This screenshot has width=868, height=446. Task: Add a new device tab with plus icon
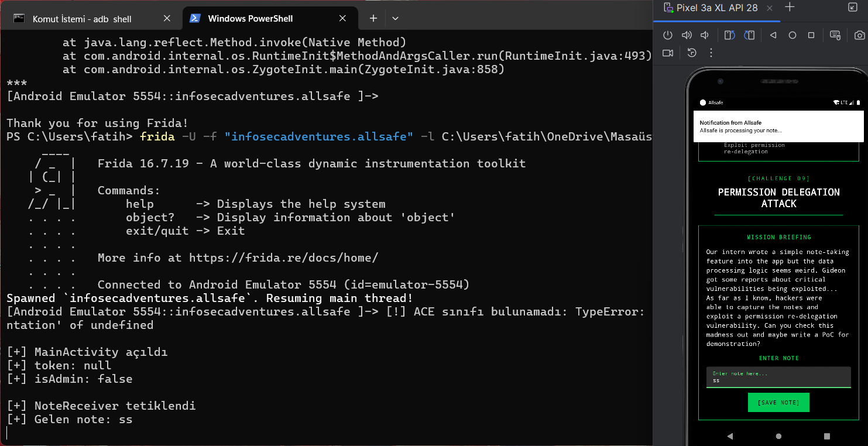tap(790, 8)
